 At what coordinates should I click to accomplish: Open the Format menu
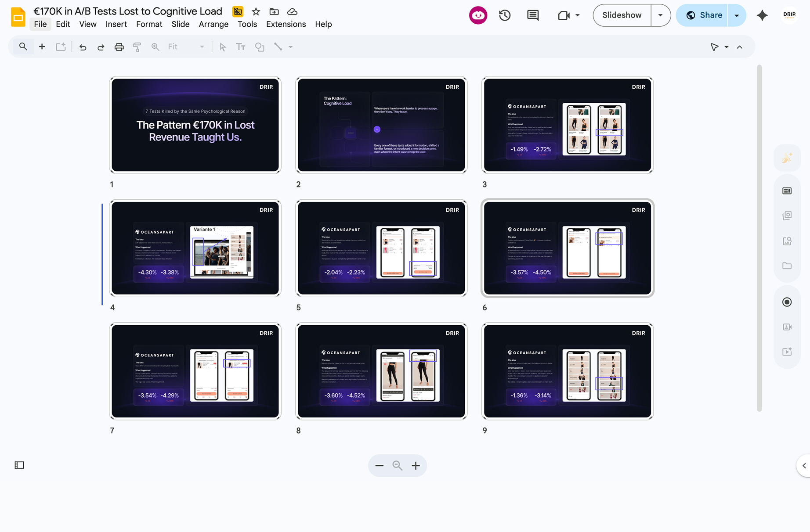[x=149, y=24]
